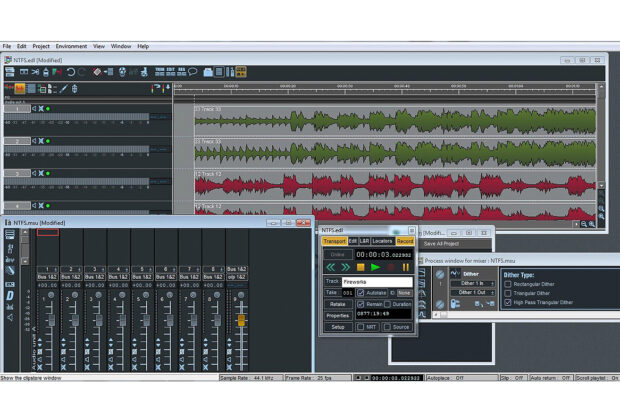Click the speaker icon in mixer sidebar
The height and width of the screenshot is (420, 620).
tap(10, 318)
